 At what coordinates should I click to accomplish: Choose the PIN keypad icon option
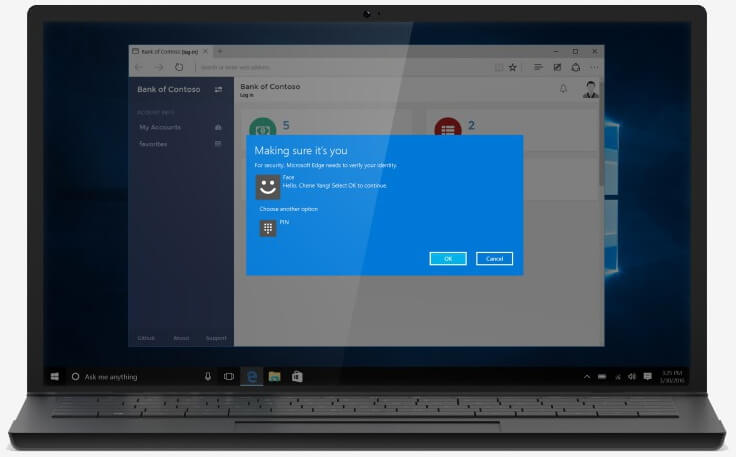tap(267, 228)
